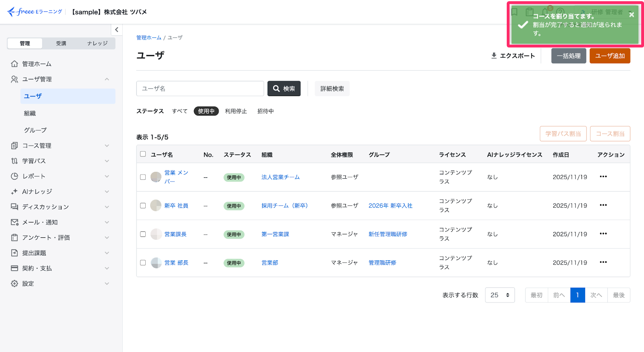Screen dimensions: 644x352
Task: Open the 新任管理職研修 group link
Action: pos(388,234)
